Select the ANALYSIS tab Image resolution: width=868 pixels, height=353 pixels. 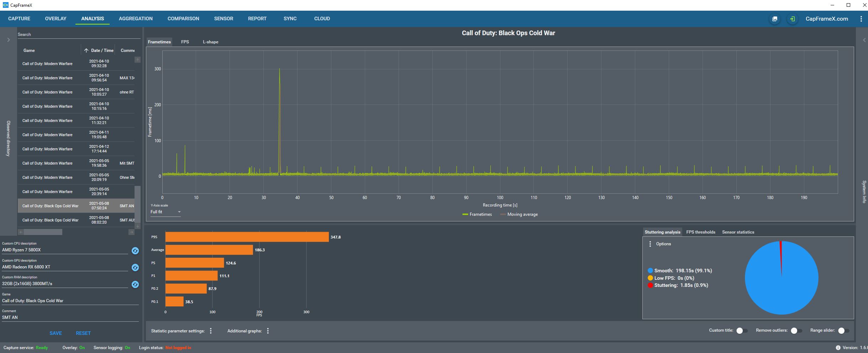[x=93, y=18]
